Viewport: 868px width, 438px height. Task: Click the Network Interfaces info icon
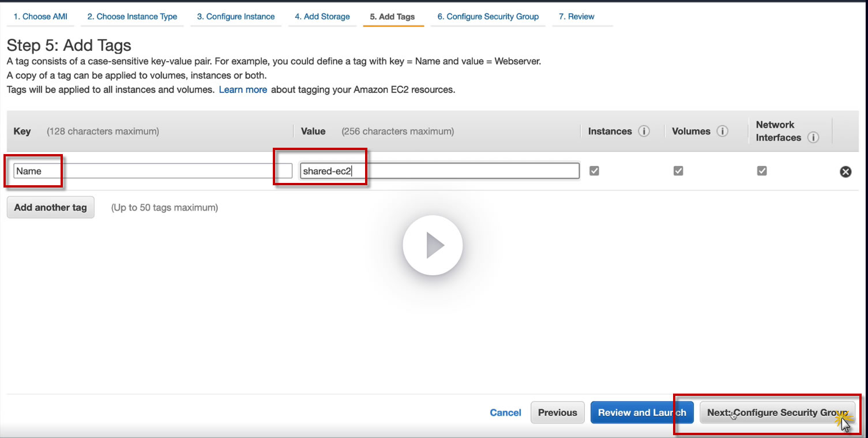[813, 138]
